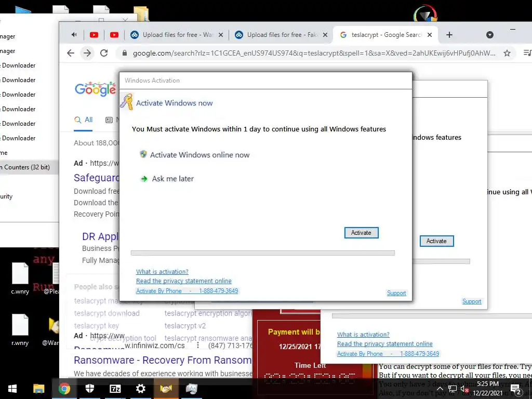Open 'Read the privacy statement online' in front dialog
Image resolution: width=532 pixels, height=399 pixels.
[x=184, y=281]
